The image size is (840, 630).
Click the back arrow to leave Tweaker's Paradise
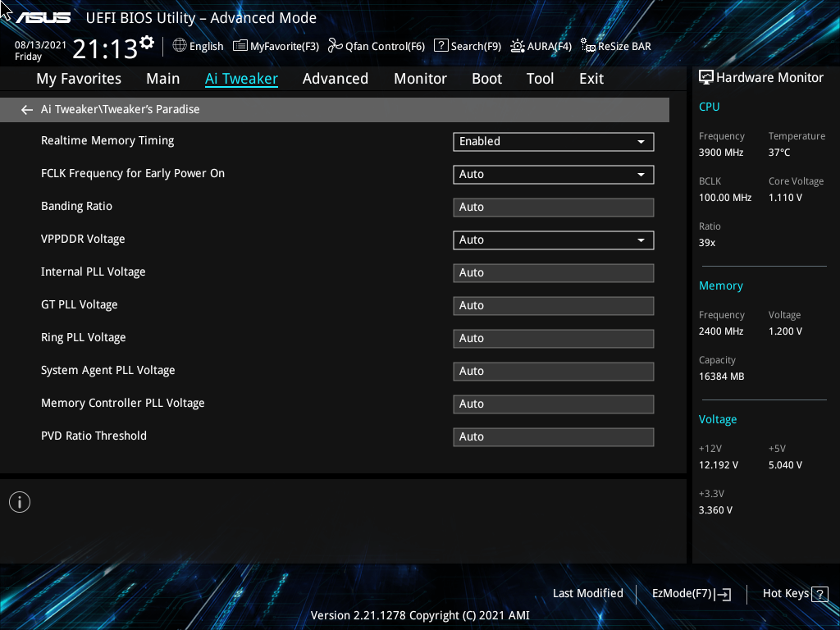[27, 110]
